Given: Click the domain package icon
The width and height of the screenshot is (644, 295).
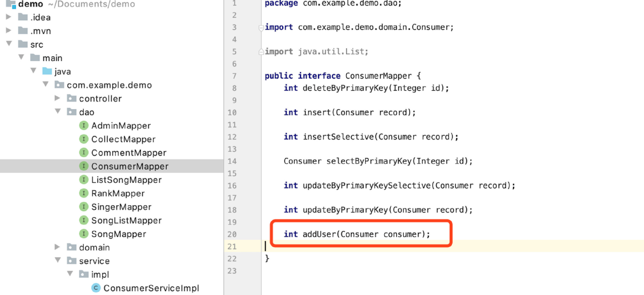Looking at the screenshot, I should click(72, 247).
